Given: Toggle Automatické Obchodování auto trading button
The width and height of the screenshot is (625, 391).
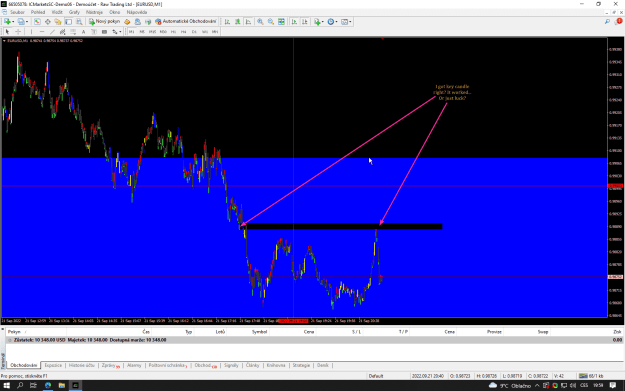Looking at the screenshot, I should 186,22.
